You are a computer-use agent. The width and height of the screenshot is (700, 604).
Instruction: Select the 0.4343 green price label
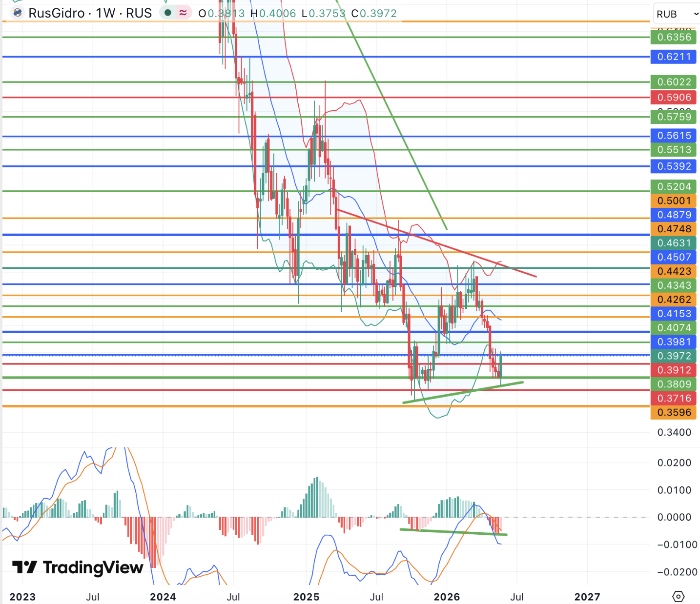(674, 285)
